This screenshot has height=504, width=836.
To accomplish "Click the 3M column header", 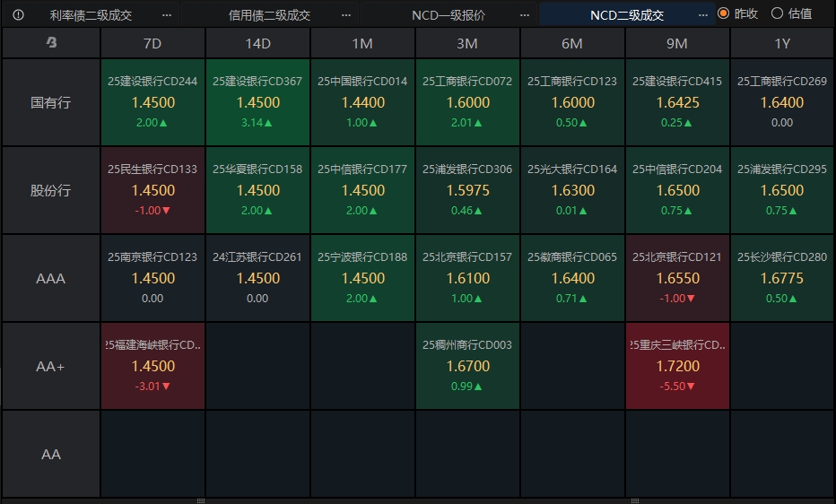I will tap(467, 43).
